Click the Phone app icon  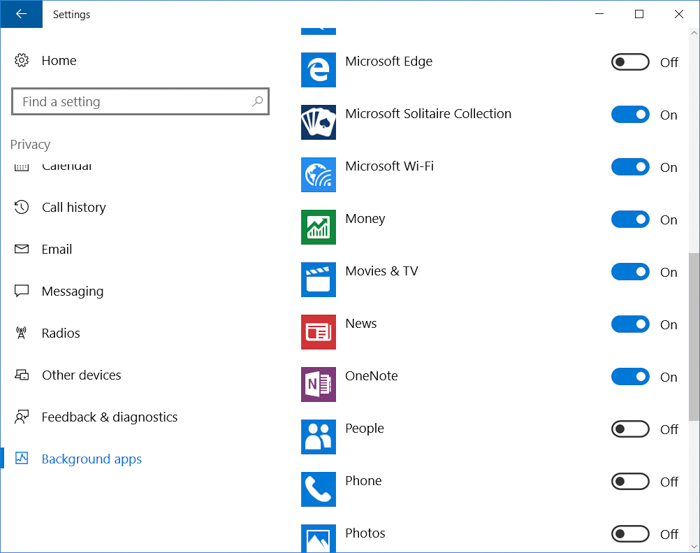[x=318, y=489]
